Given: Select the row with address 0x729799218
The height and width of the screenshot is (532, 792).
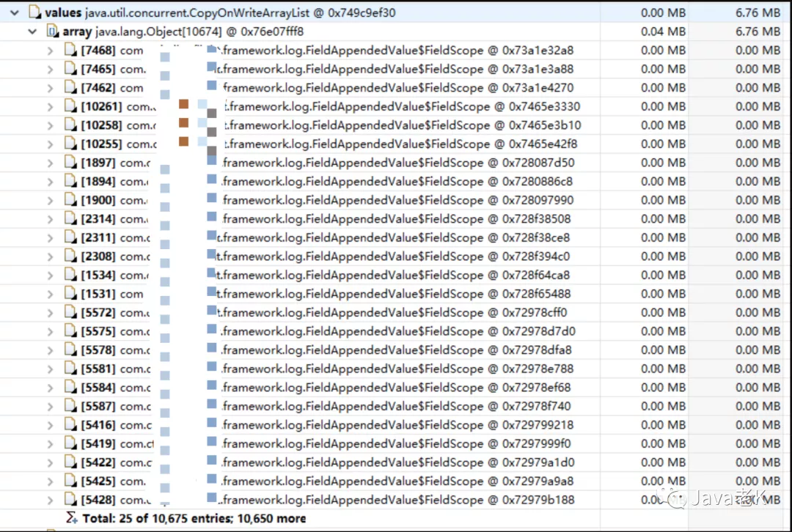Looking at the screenshot, I should tap(396, 425).
